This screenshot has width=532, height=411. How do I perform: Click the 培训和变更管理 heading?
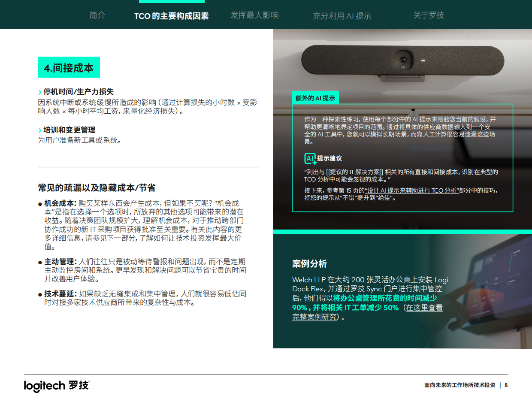(69, 130)
